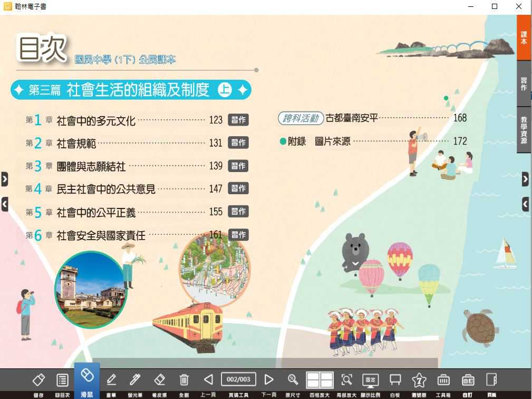532x399 pixels.
Task: Minimize the 翰林電子書 window
Action: pos(471,6)
